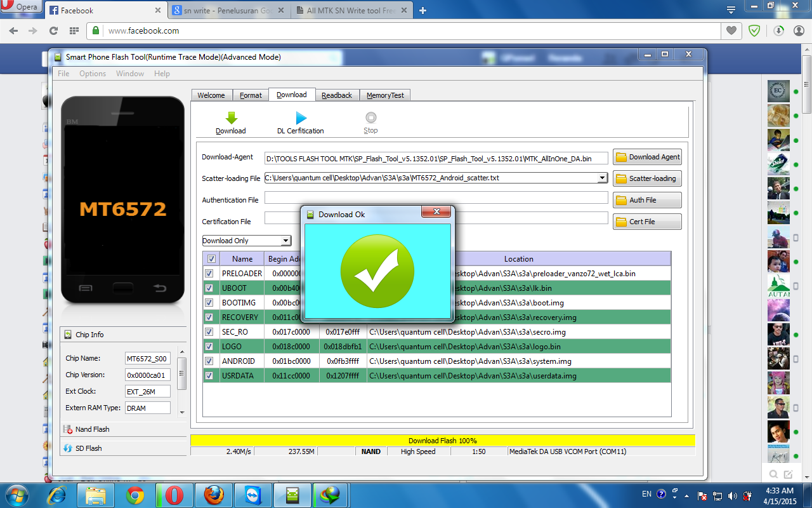Expand the Chip Info panel

(89, 335)
